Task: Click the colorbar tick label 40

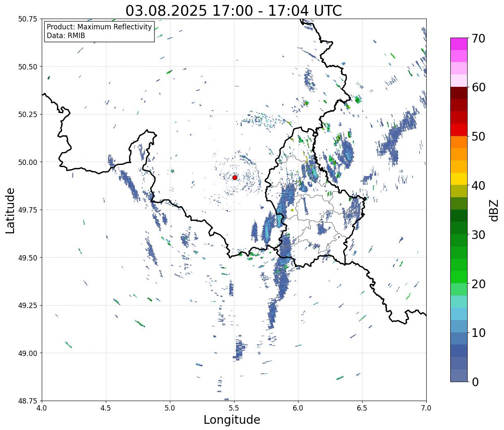Action: coord(478,186)
